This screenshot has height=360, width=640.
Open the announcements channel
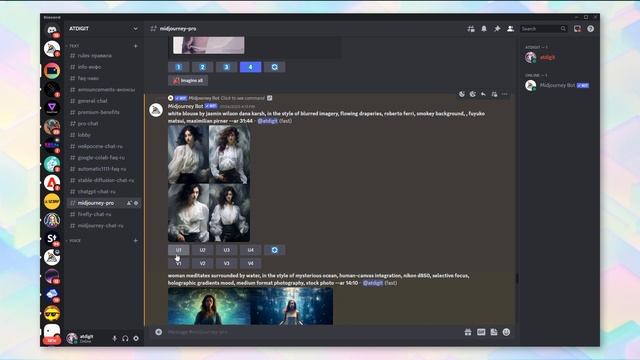click(104, 90)
